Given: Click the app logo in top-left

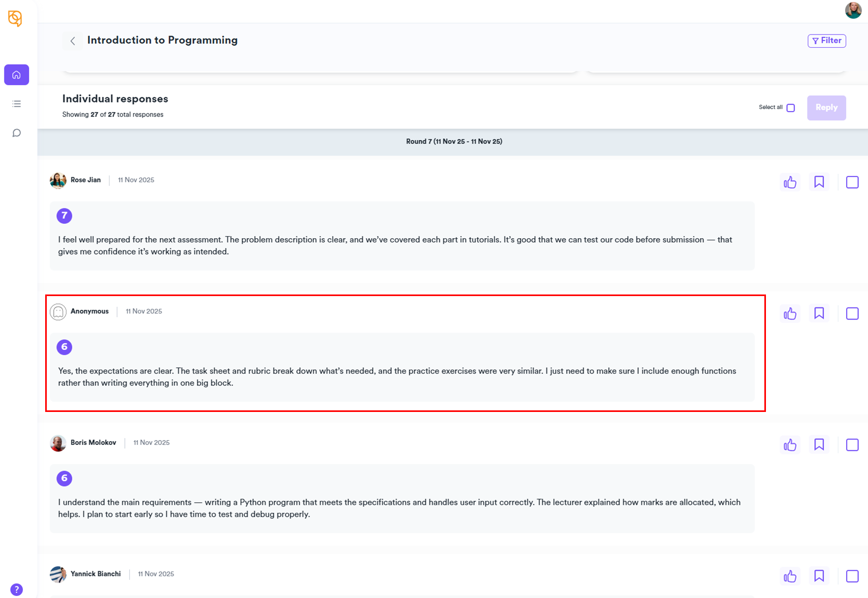Looking at the screenshot, I should click(15, 19).
